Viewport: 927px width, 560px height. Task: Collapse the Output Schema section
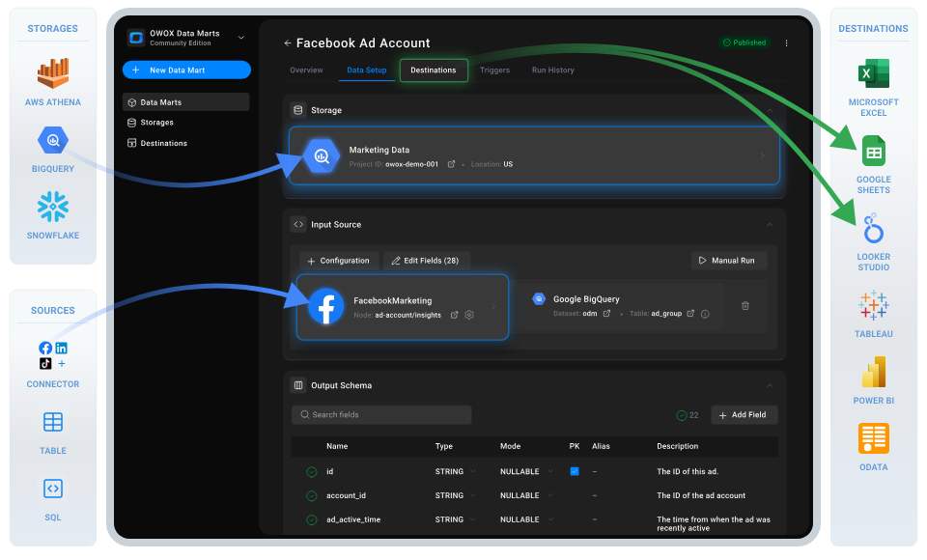tap(770, 384)
